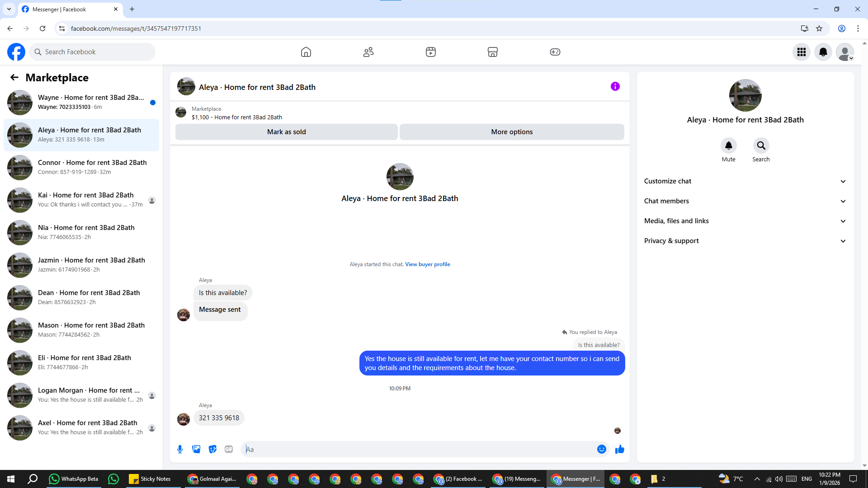Search in conversation magnifier icon

[761, 146]
